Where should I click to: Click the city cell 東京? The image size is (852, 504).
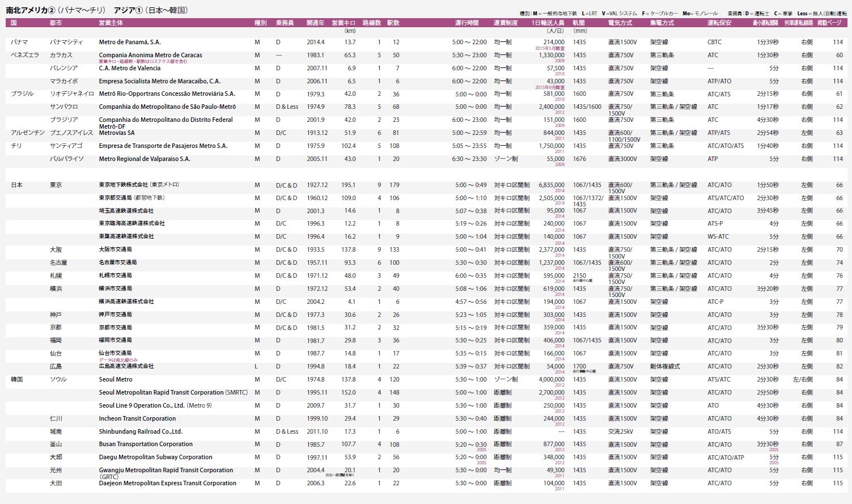[56, 185]
